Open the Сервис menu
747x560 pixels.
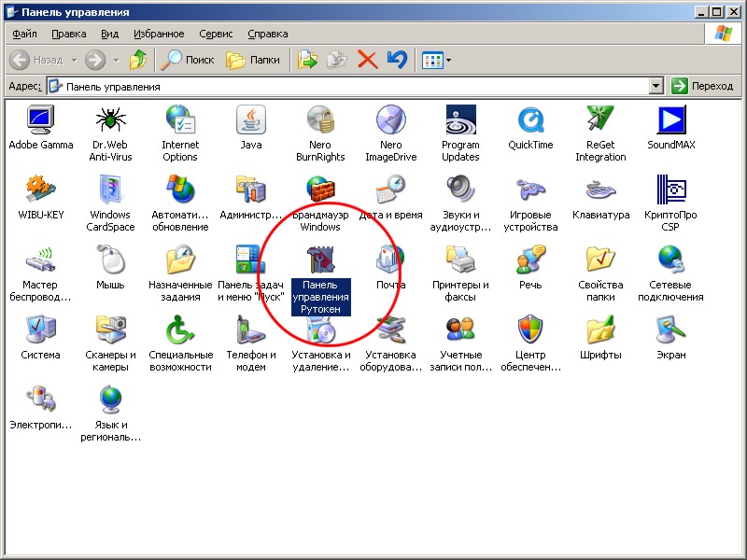(216, 34)
